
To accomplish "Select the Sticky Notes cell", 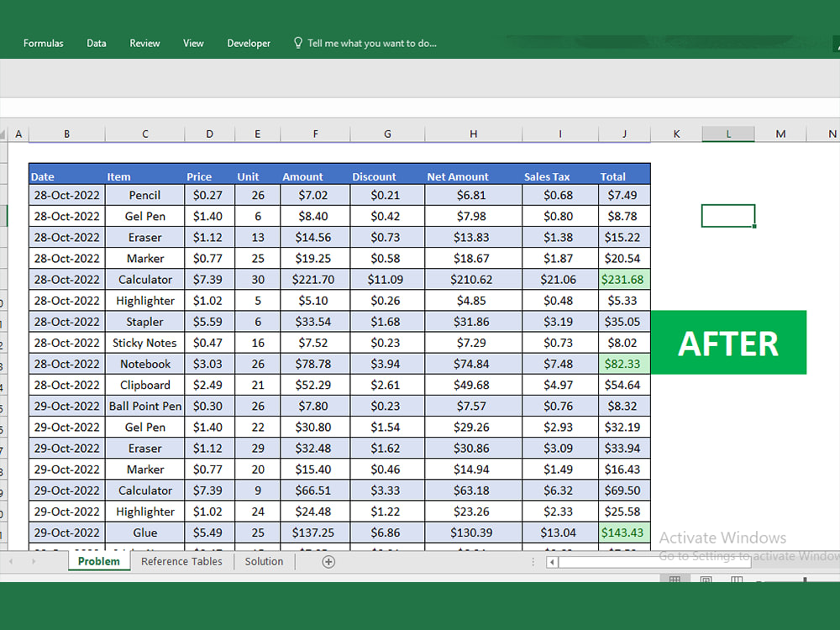I will 145,343.
